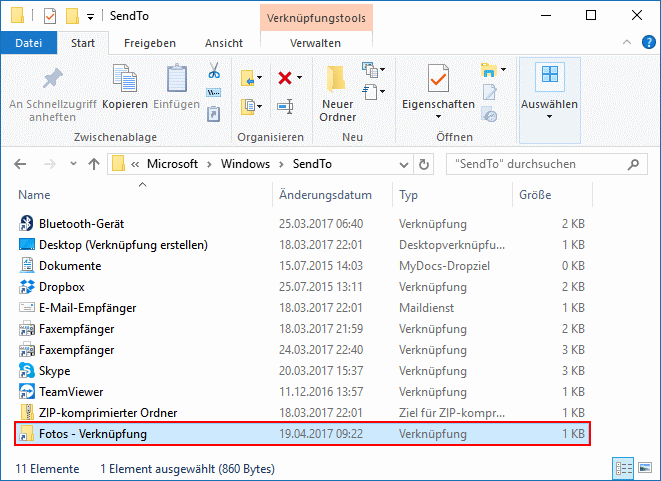Select Faxempfänger dated 18.03.2017 21:59
Image resolution: width=661 pixels, height=481 pixels.
point(303,329)
